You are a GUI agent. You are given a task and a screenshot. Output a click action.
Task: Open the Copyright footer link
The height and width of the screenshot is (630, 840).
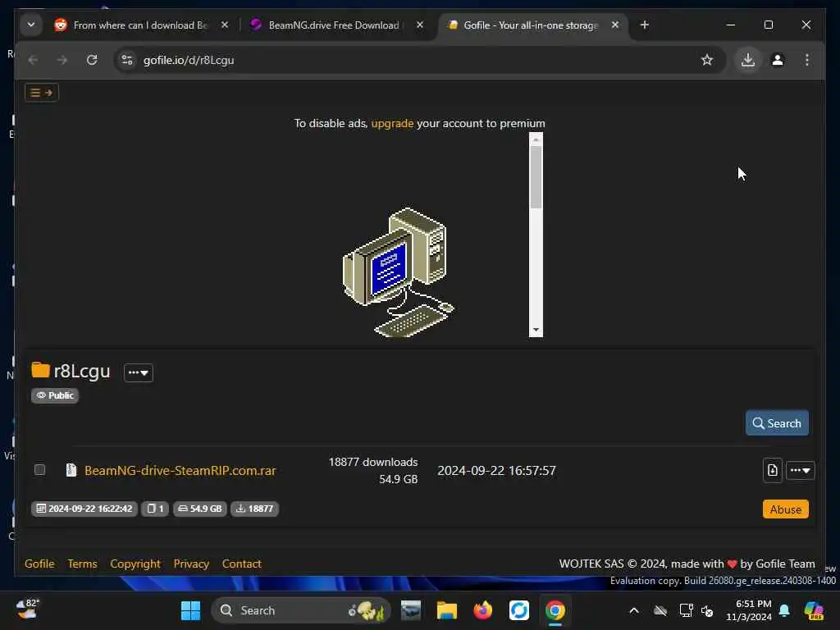click(x=135, y=564)
